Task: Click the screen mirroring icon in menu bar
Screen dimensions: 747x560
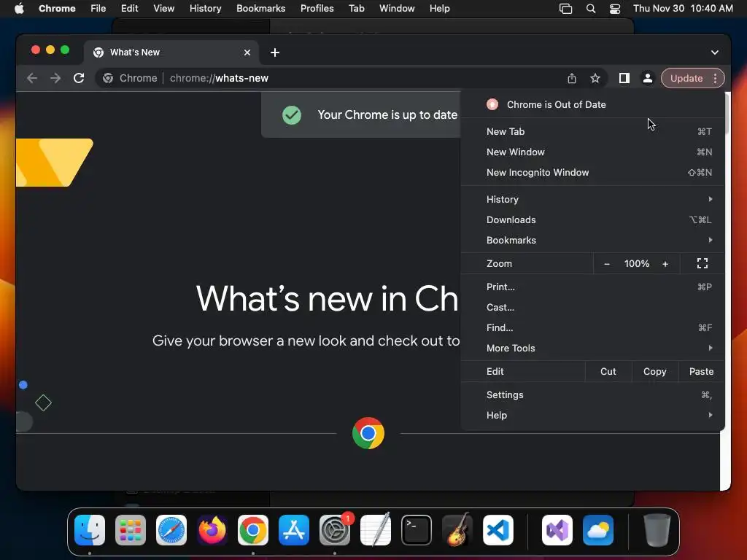Action: click(565, 9)
